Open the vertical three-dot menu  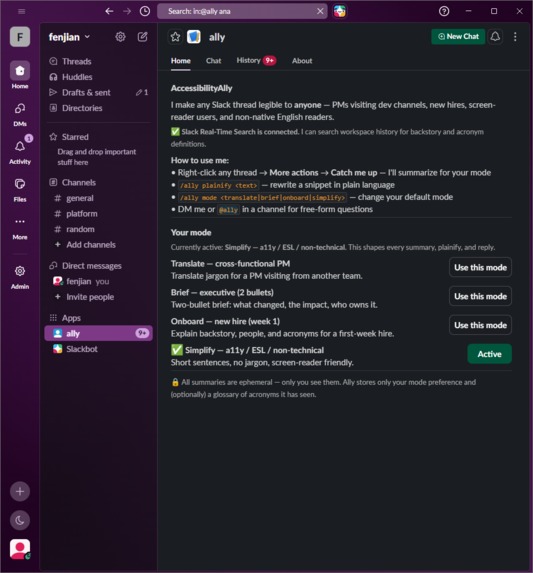(x=515, y=37)
